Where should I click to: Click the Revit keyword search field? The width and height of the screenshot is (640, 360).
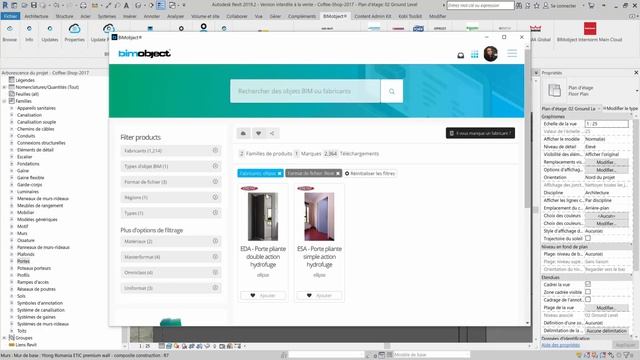coord(480,5)
